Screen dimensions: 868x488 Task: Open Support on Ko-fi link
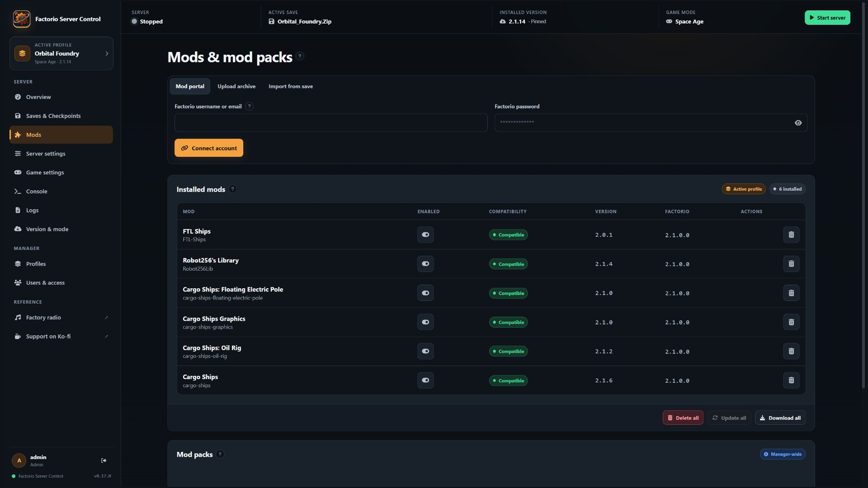point(61,337)
